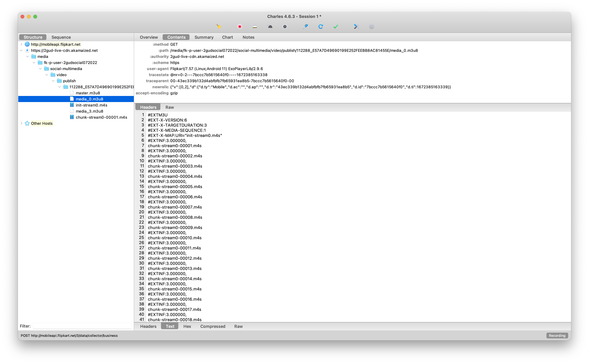Clear the current session with the broom icon
The width and height of the screenshot is (589, 364).
(x=218, y=27)
